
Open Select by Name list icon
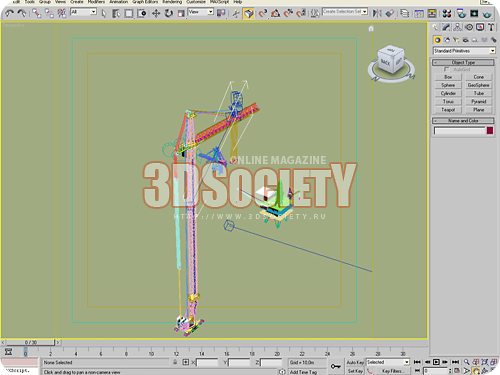[x=116, y=13]
